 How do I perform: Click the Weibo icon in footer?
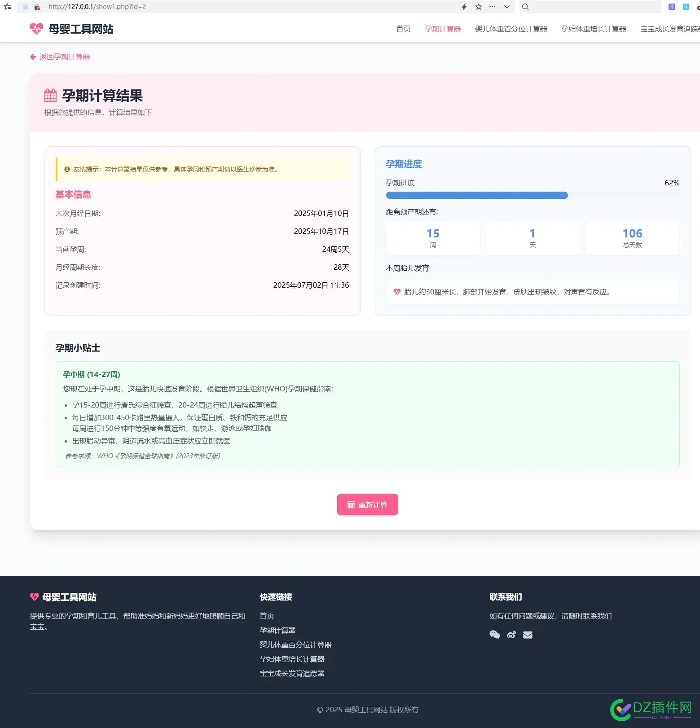click(511, 635)
